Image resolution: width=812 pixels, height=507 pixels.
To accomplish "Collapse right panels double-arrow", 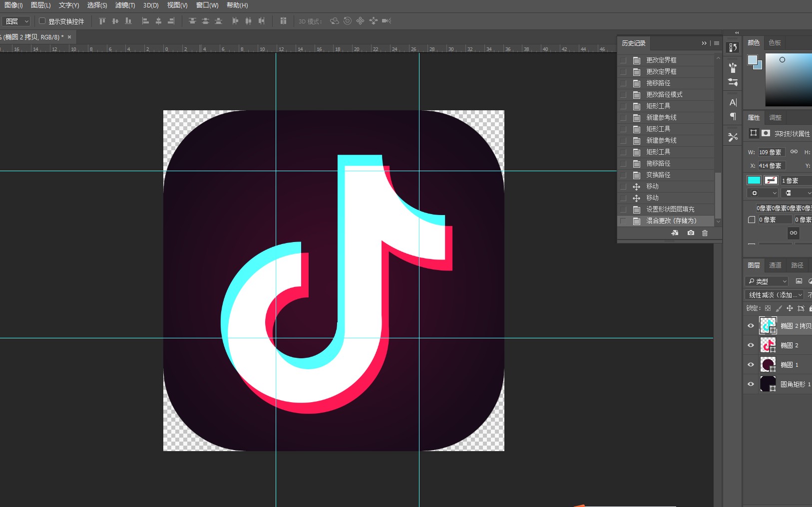I will [x=737, y=33].
